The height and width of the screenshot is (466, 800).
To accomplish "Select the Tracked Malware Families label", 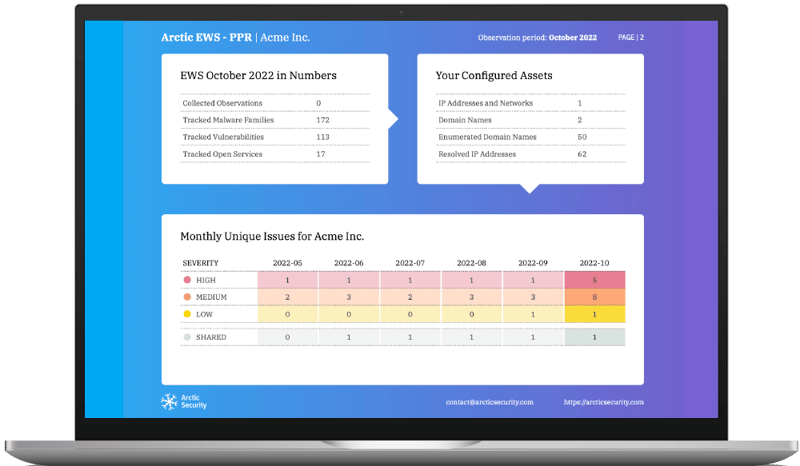I will tap(229, 120).
